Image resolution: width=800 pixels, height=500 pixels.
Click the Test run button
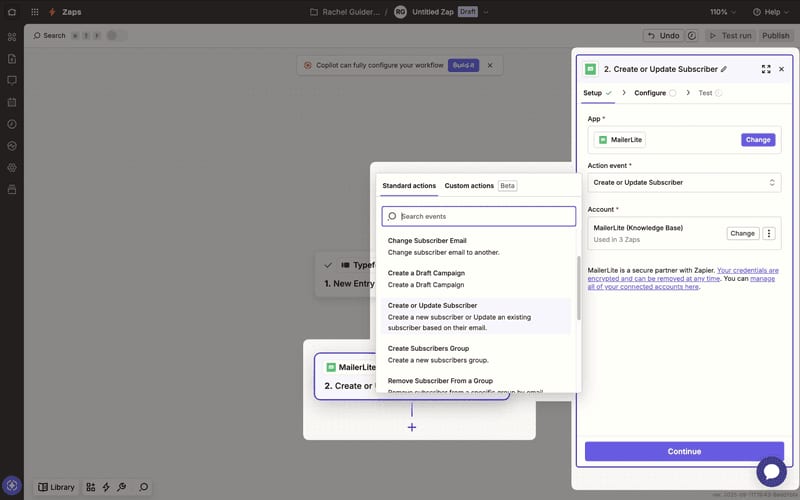point(731,36)
